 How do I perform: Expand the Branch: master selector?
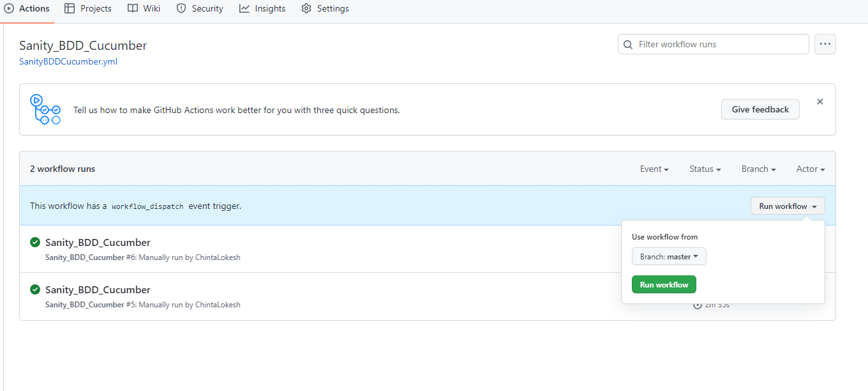[x=668, y=256]
